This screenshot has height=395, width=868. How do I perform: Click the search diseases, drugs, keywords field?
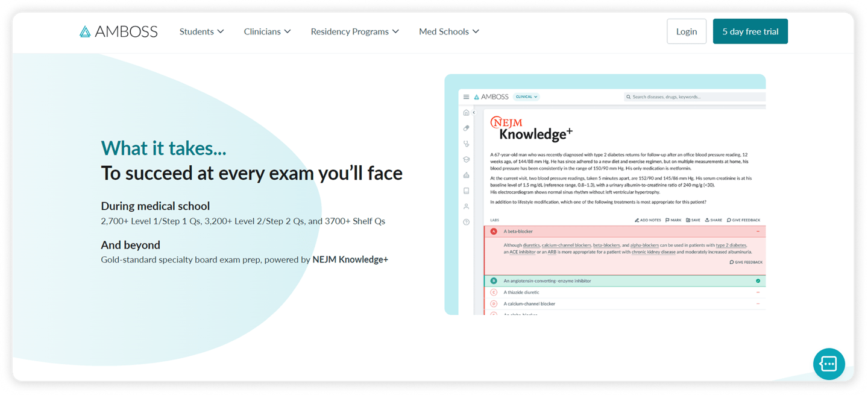point(694,96)
